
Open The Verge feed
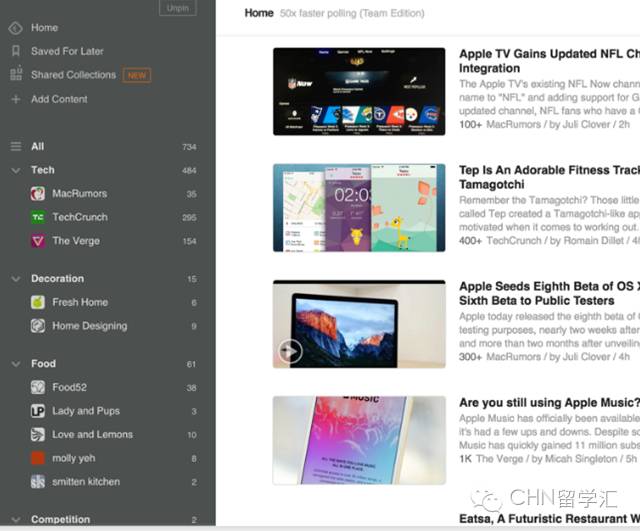(76, 241)
